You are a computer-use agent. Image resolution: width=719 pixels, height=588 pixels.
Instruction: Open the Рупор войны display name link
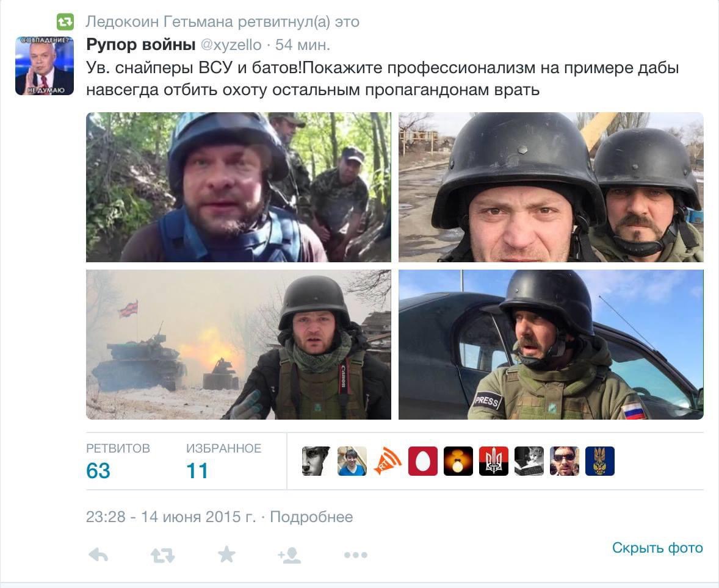[x=141, y=45]
